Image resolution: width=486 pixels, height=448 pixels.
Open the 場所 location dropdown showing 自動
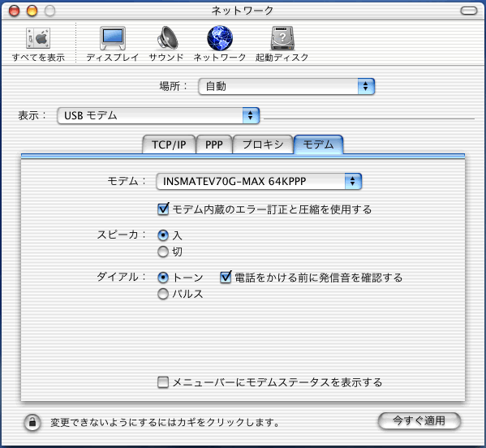tap(286, 86)
